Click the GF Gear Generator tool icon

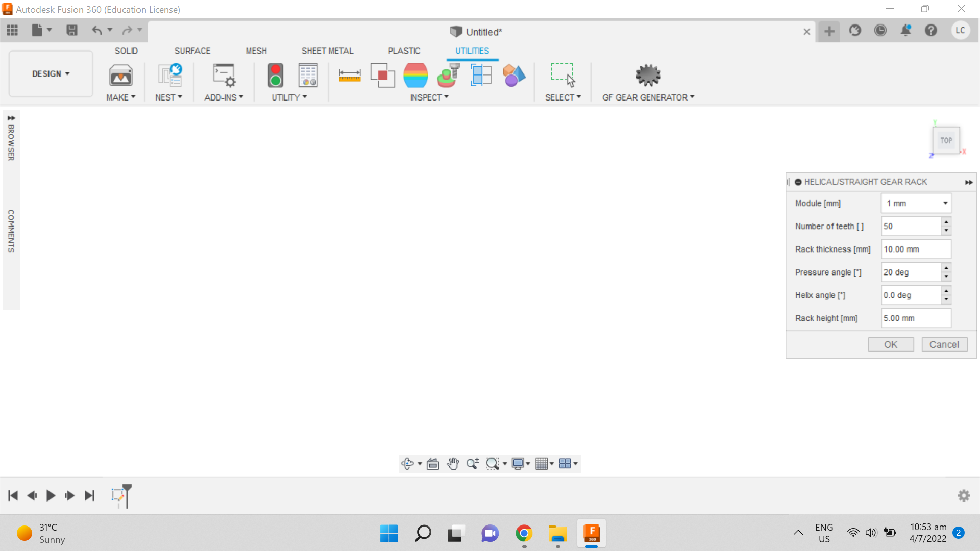click(x=648, y=74)
